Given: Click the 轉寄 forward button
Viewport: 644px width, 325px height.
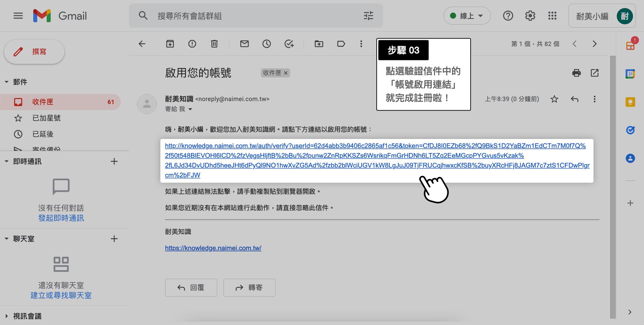Looking at the screenshot, I should [250, 288].
